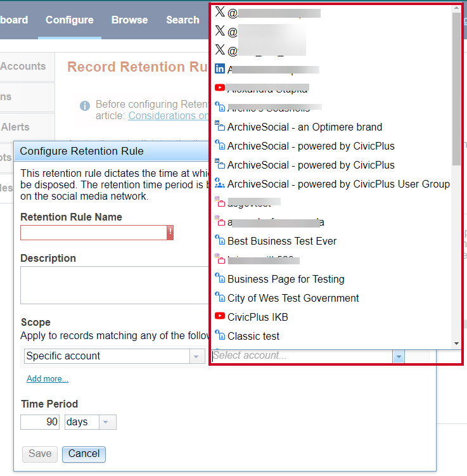Select ArchiveSocial - an Optimere brand
This screenshot has height=476, width=467.
pyautogui.click(x=304, y=127)
